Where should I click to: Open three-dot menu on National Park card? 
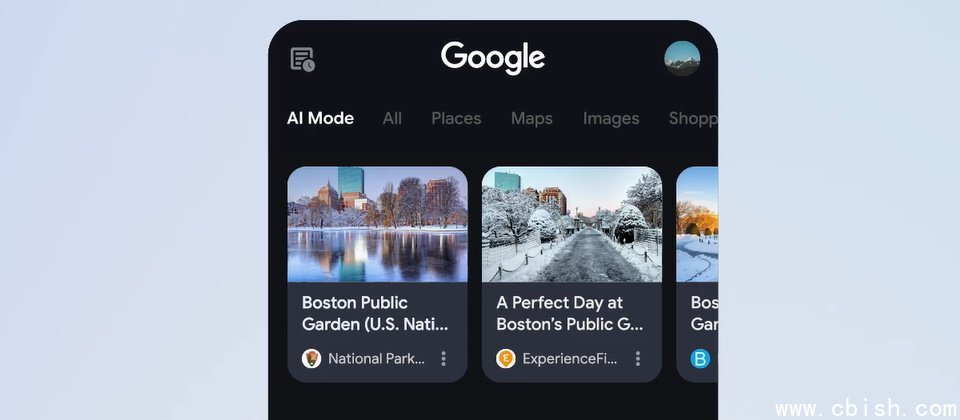pos(444,358)
